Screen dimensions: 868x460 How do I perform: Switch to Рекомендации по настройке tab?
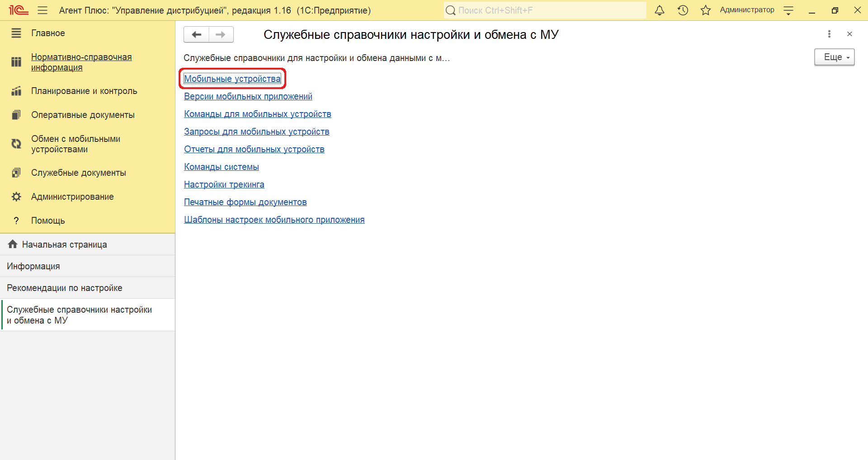tap(88, 288)
